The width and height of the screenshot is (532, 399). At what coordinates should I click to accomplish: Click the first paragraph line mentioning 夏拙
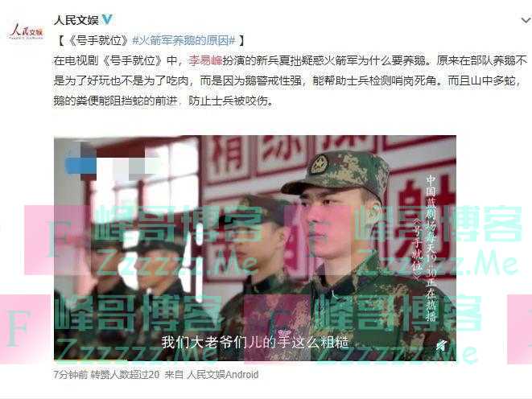[290, 60]
